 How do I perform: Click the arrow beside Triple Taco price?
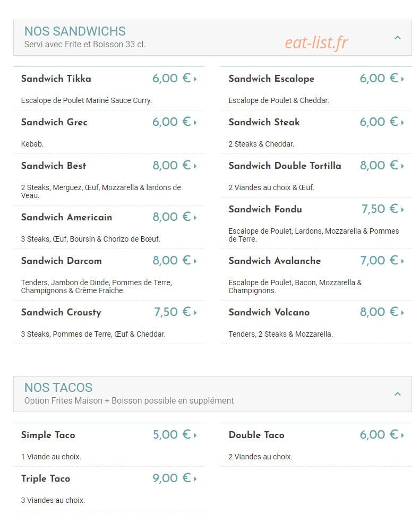[x=195, y=479]
